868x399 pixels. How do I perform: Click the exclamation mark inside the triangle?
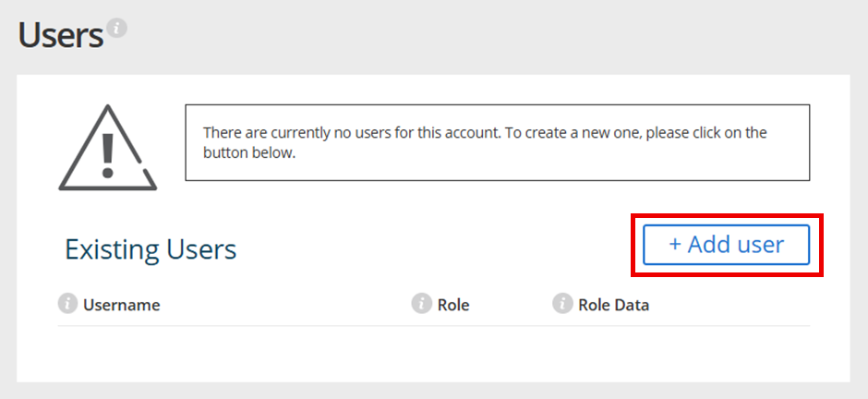108,153
